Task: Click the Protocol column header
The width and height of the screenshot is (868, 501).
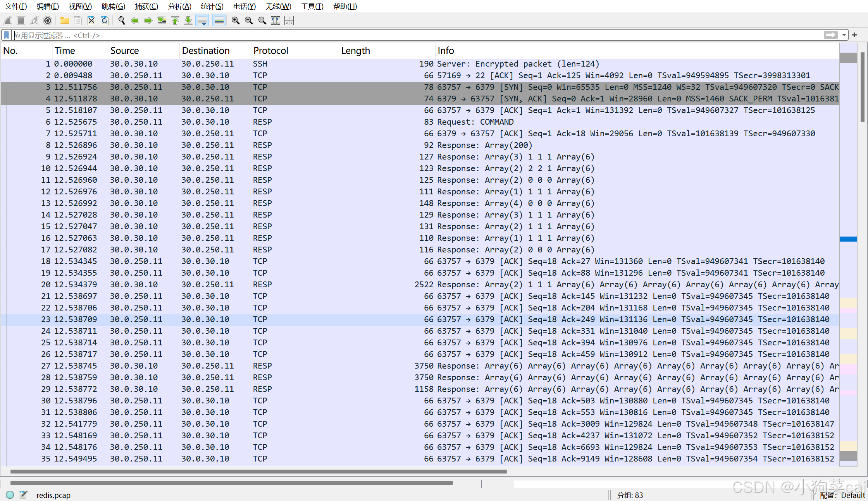Action: click(271, 51)
